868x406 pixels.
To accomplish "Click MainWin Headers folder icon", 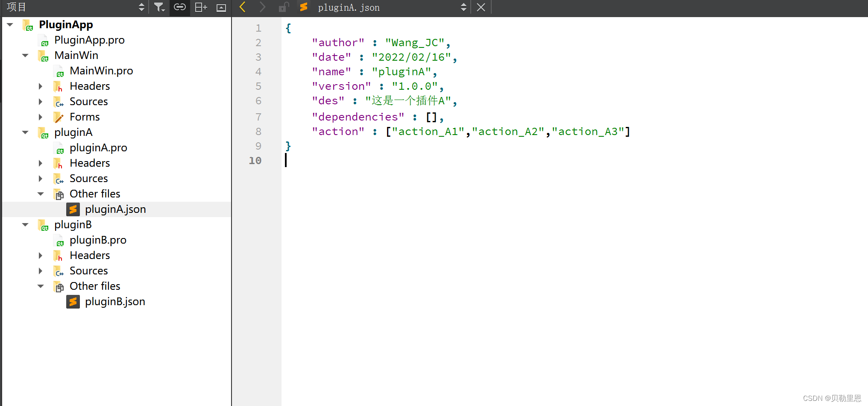I will pyautogui.click(x=59, y=86).
